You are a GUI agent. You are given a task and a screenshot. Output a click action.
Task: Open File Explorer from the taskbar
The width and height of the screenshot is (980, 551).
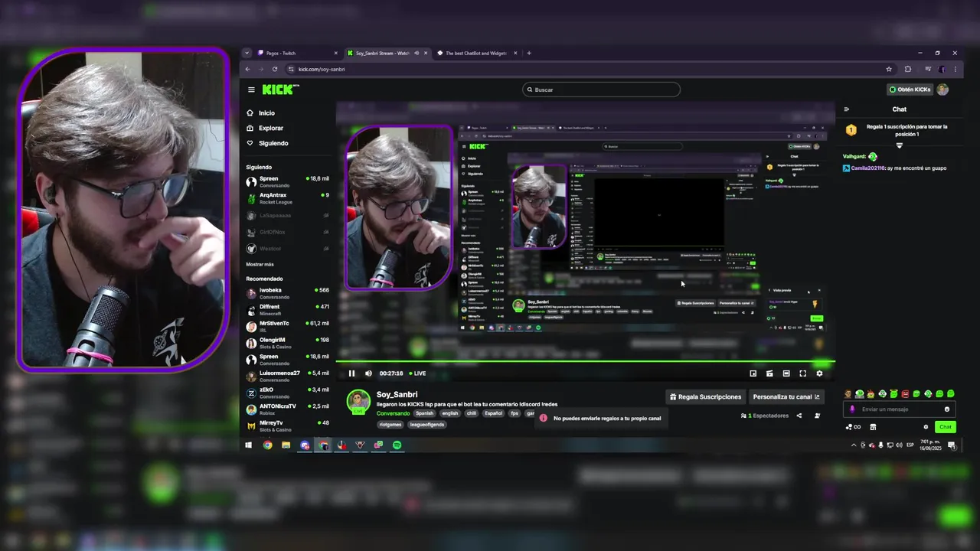(286, 445)
